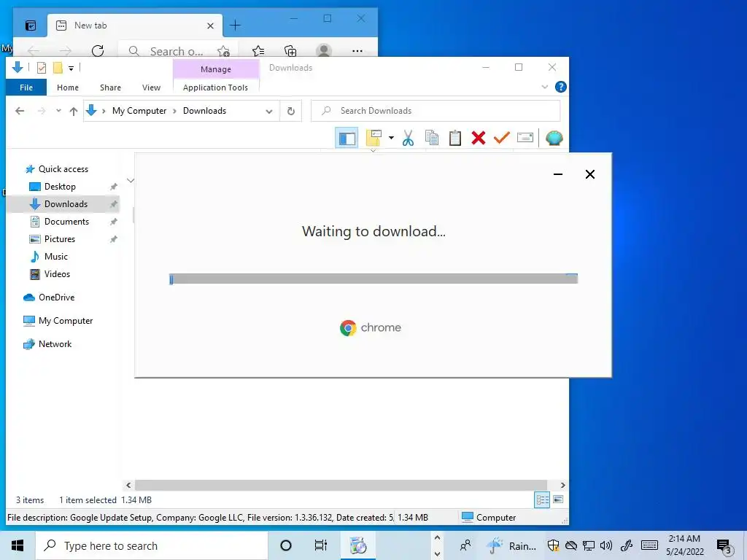
Task: Open the Share ribbon tab
Action: pos(110,87)
